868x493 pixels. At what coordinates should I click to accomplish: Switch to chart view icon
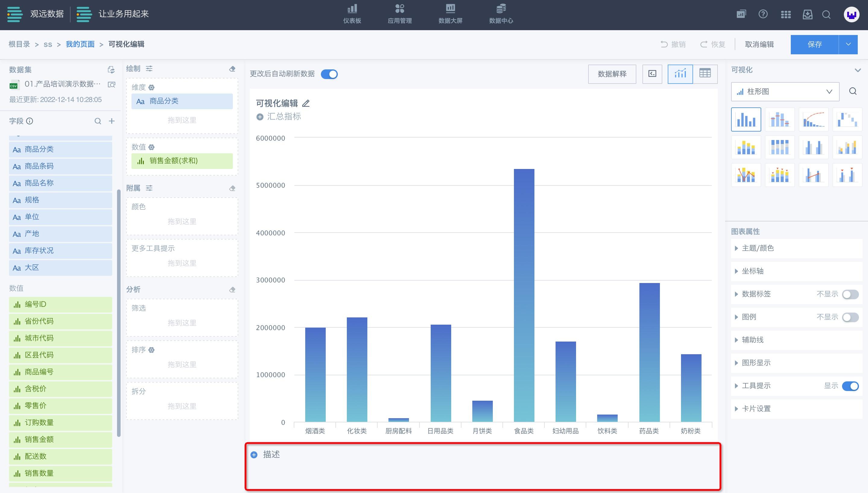coord(680,74)
